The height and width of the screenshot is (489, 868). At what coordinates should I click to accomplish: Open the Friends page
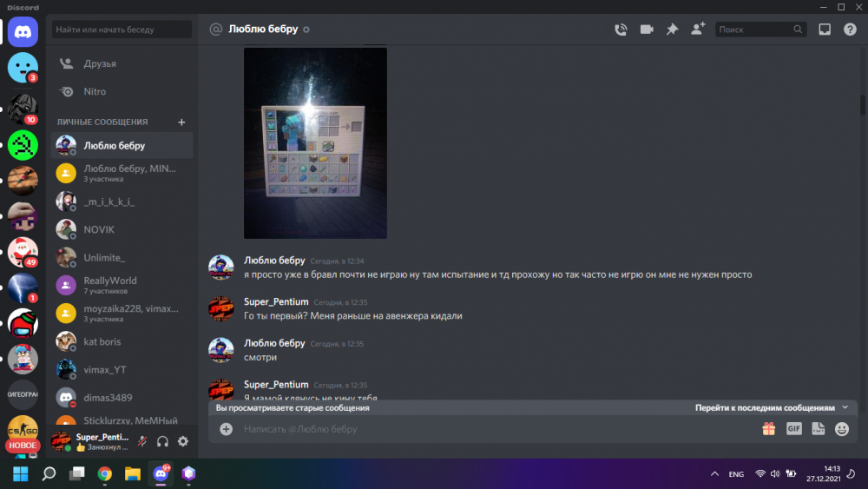(x=122, y=63)
